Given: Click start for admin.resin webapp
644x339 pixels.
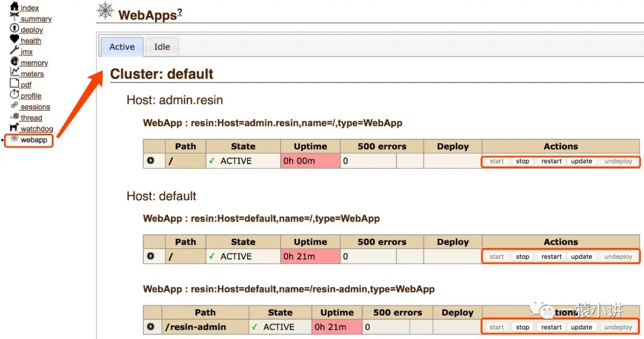Looking at the screenshot, I should (x=497, y=161).
